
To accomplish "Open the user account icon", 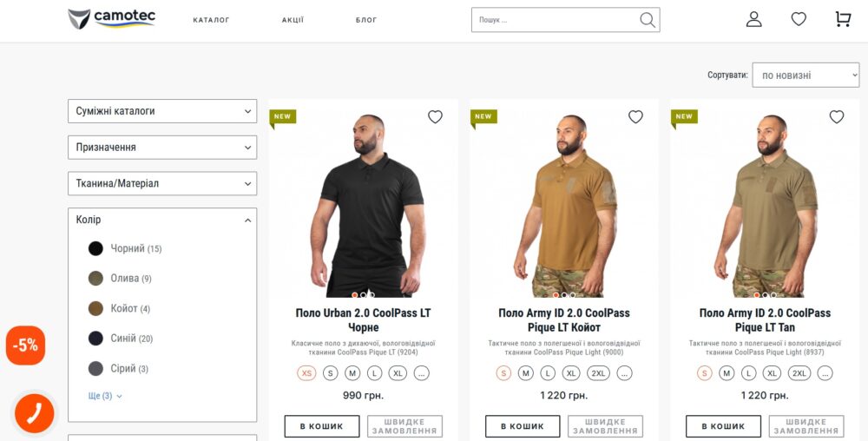I will (753, 19).
